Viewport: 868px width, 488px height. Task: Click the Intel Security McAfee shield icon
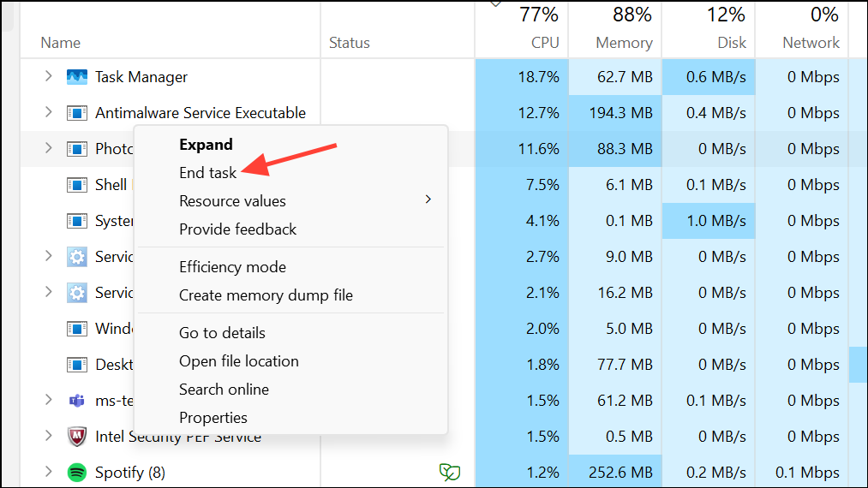click(x=77, y=437)
